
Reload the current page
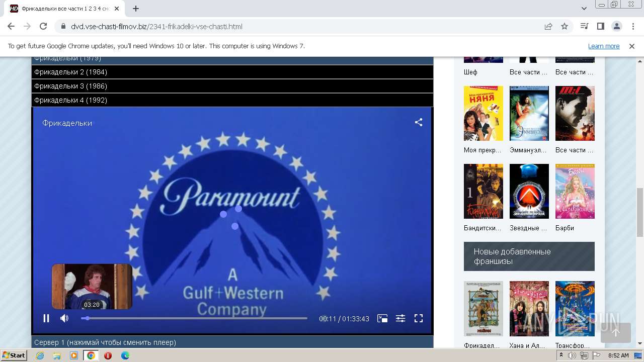coord(43,27)
